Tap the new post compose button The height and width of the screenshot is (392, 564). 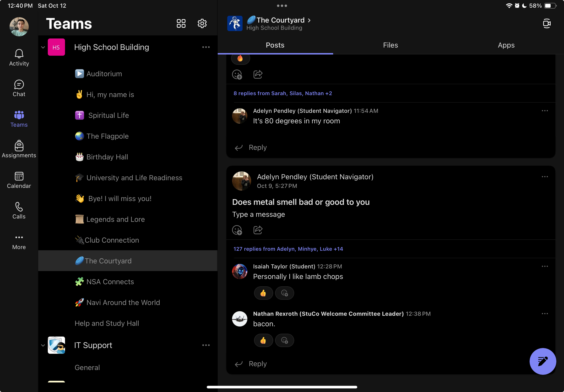(542, 361)
